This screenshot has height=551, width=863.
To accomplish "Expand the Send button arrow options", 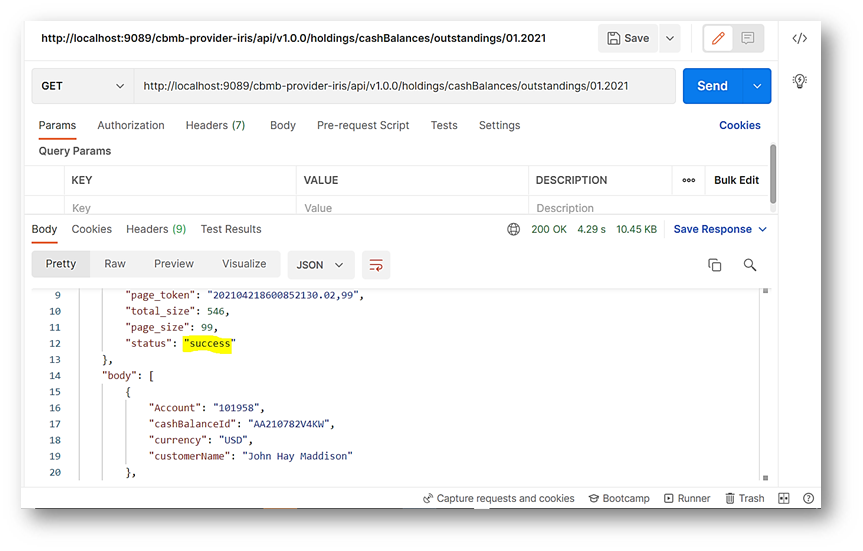I will pos(757,86).
